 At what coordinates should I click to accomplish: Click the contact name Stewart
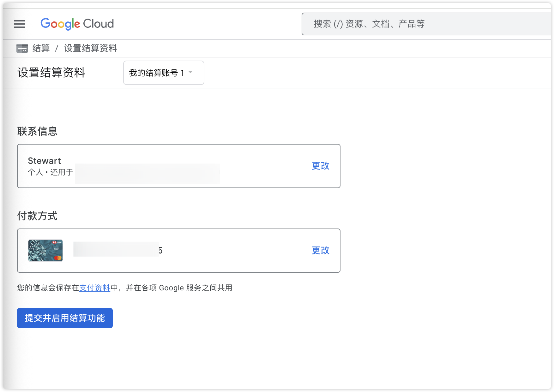tap(44, 161)
